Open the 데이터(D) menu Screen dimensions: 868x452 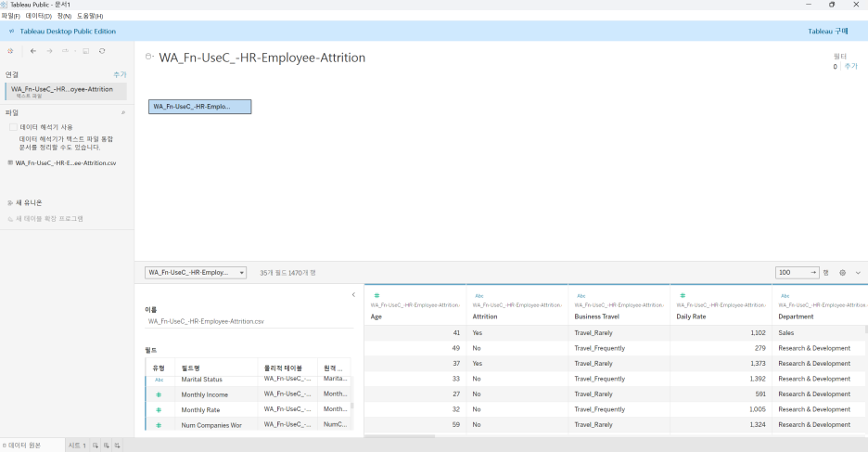click(x=39, y=16)
